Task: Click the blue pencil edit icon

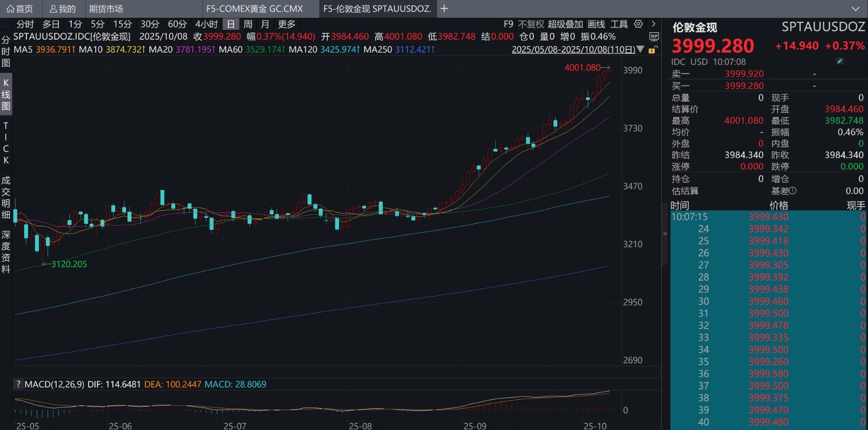Action: click(840, 61)
